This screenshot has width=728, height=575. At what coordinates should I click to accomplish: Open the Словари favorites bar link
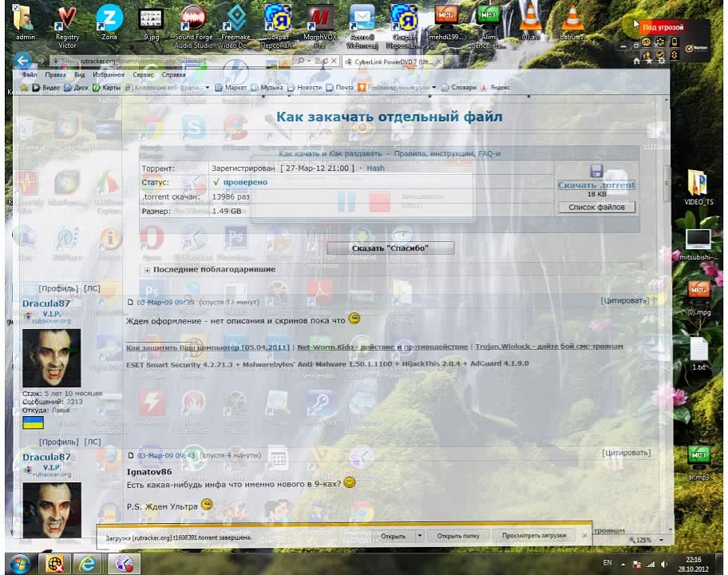(x=459, y=87)
